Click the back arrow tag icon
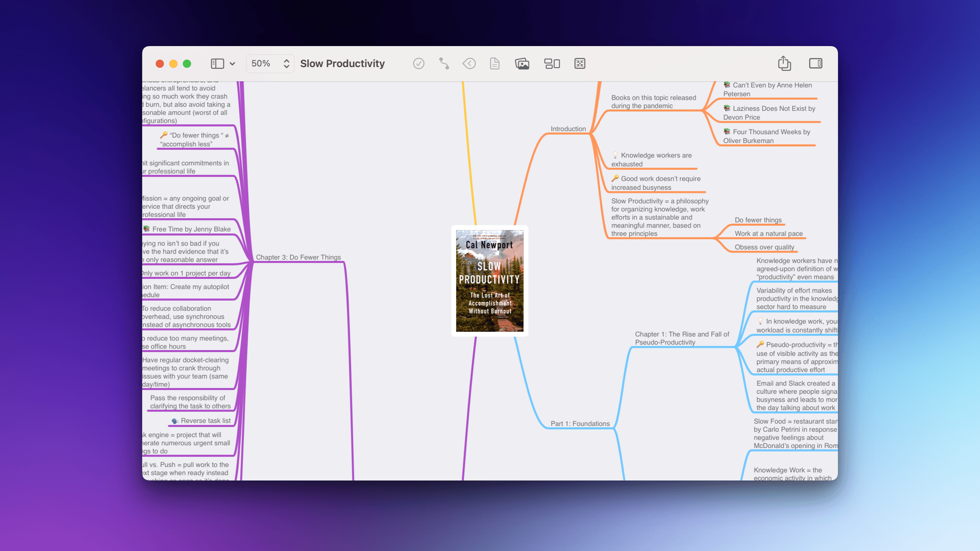The image size is (980, 551). [x=469, y=64]
